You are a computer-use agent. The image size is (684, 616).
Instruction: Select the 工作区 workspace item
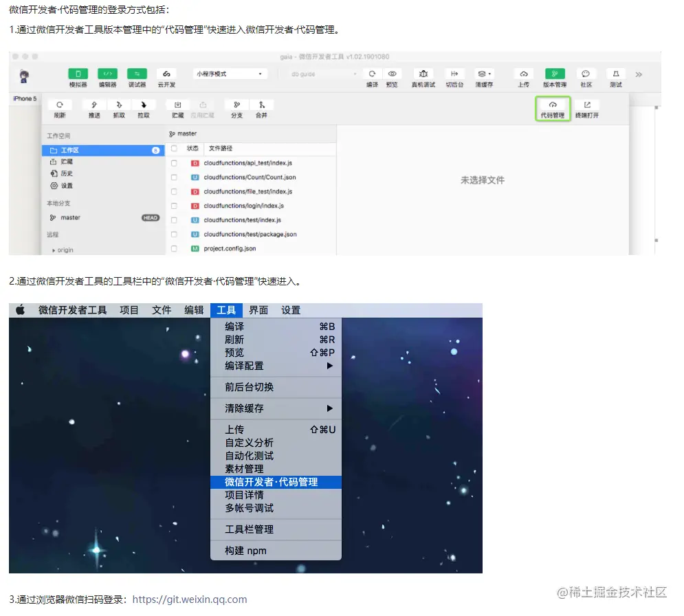[103, 150]
